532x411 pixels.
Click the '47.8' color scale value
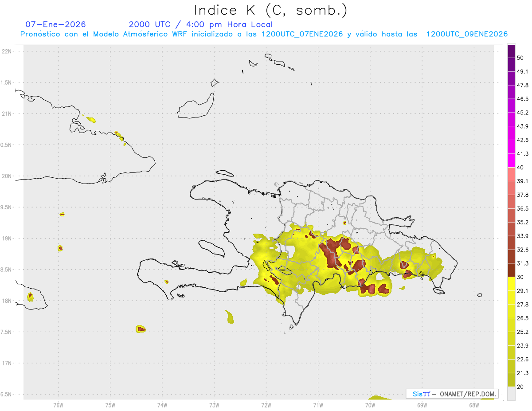[523, 85]
